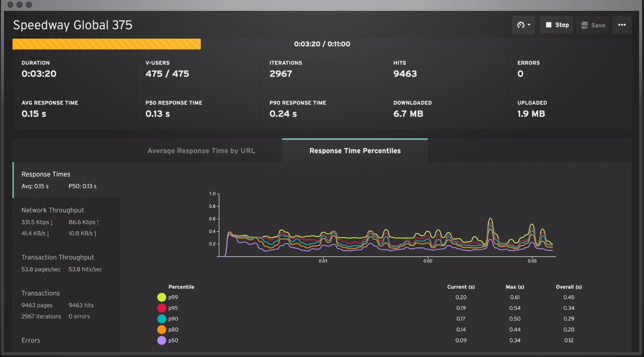Select Transaction Throughput in sidebar

click(67, 263)
